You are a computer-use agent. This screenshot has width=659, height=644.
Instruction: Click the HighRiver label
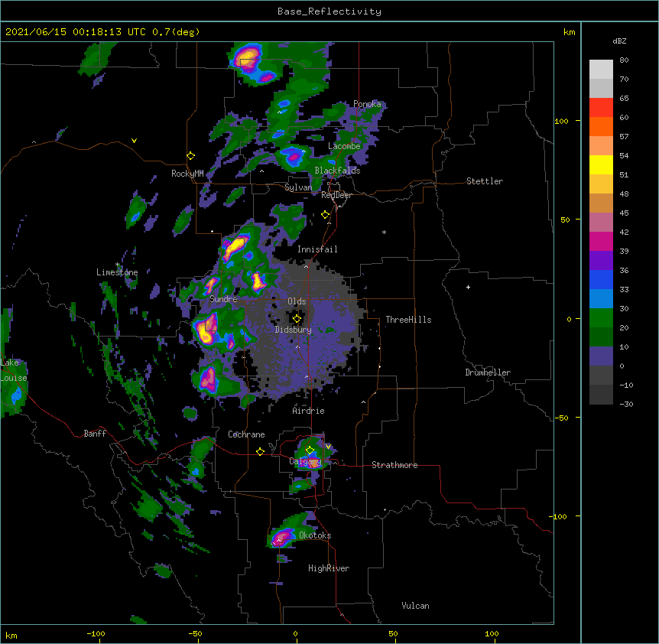pyautogui.click(x=329, y=568)
